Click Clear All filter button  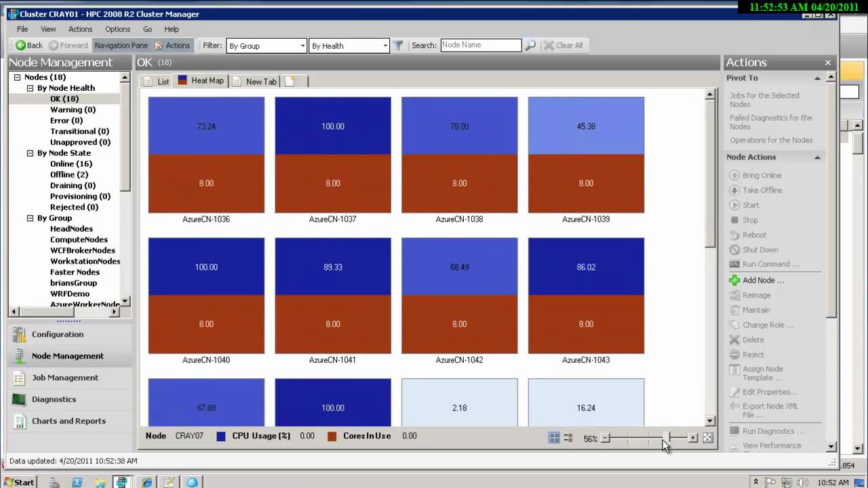tap(563, 45)
